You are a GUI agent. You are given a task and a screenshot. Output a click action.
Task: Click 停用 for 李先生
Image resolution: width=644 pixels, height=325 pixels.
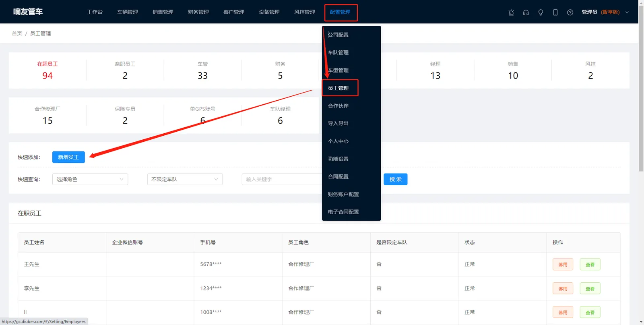(x=563, y=288)
